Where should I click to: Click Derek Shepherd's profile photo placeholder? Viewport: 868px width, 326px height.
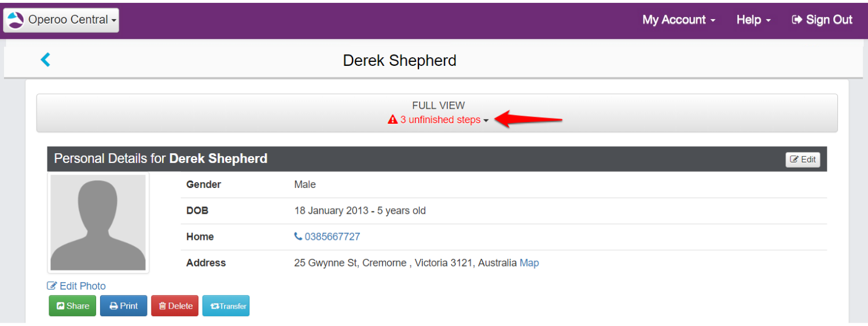tap(98, 223)
